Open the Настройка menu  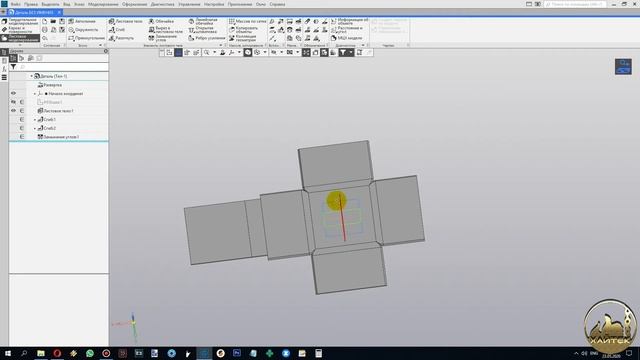pos(214,4)
